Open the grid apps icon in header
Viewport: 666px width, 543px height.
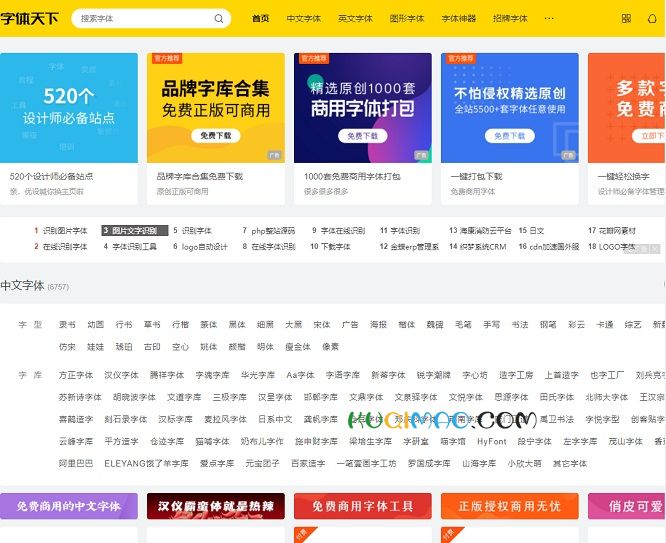(x=626, y=18)
